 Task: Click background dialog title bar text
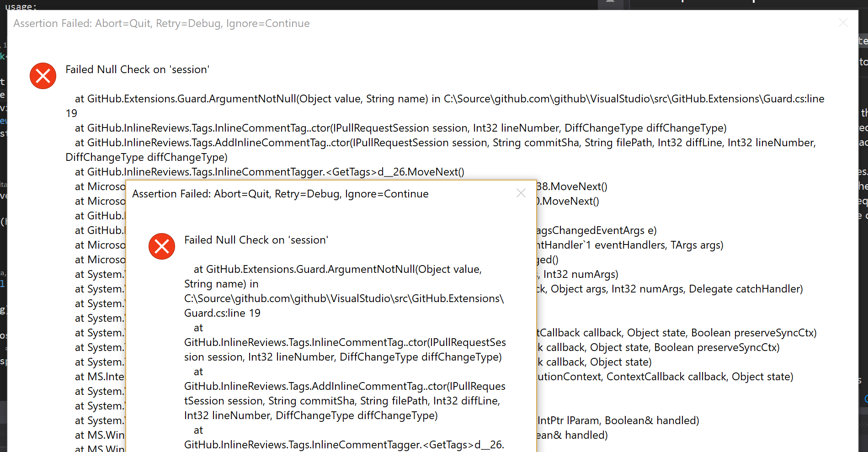[161, 23]
